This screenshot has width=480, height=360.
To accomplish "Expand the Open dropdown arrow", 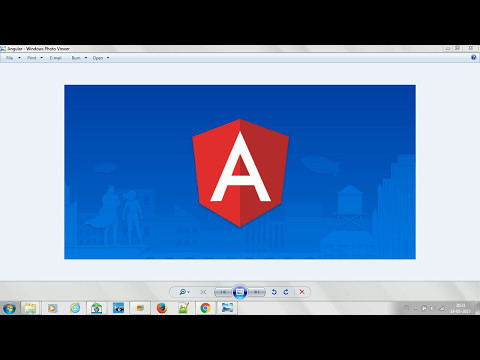I will (108, 58).
